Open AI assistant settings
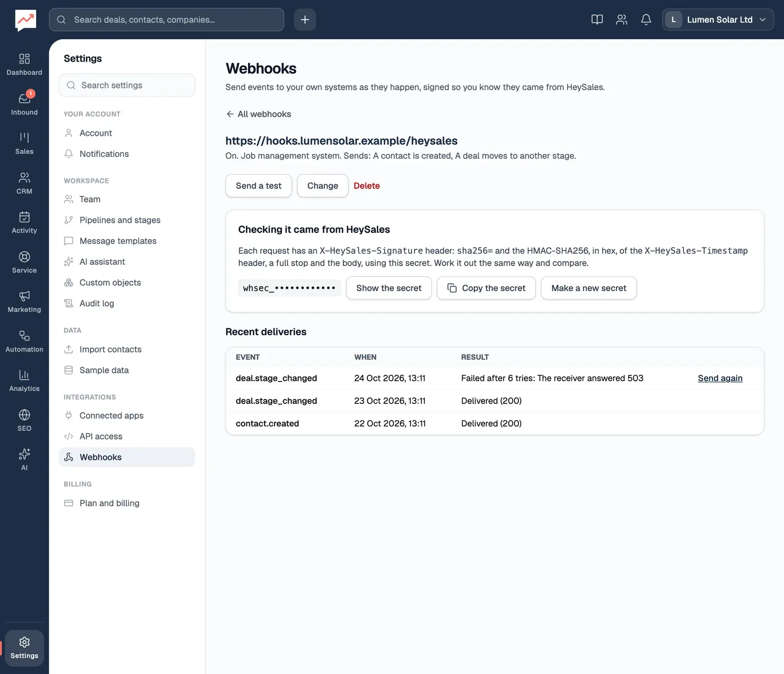The image size is (784, 674). click(127, 262)
